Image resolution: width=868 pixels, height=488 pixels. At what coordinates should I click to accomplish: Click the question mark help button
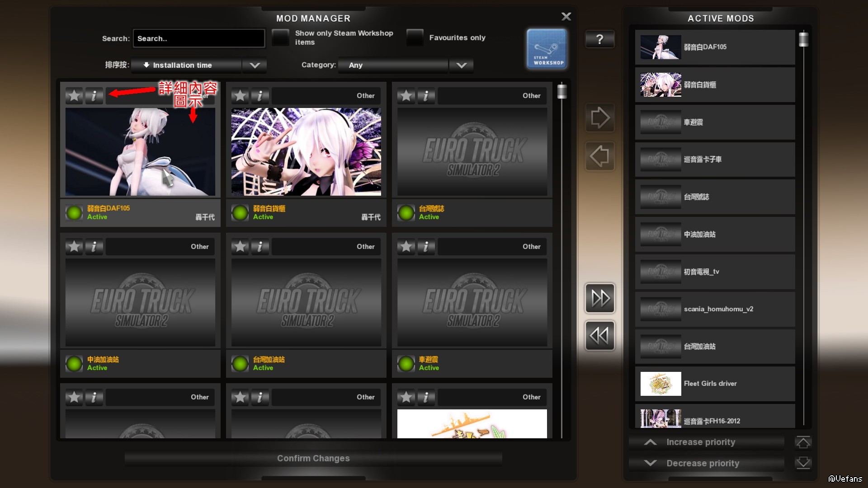point(599,39)
